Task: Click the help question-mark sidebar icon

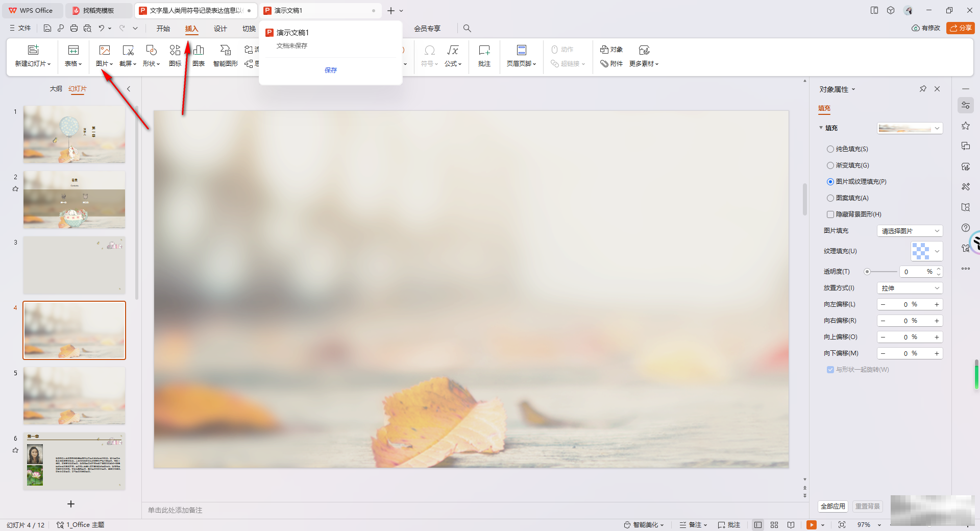Action: [x=966, y=228]
